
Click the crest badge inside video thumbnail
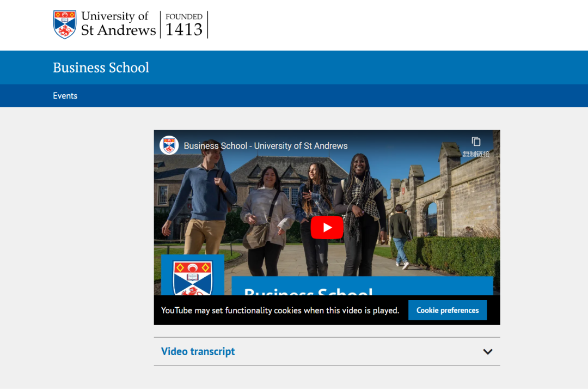click(192, 277)
